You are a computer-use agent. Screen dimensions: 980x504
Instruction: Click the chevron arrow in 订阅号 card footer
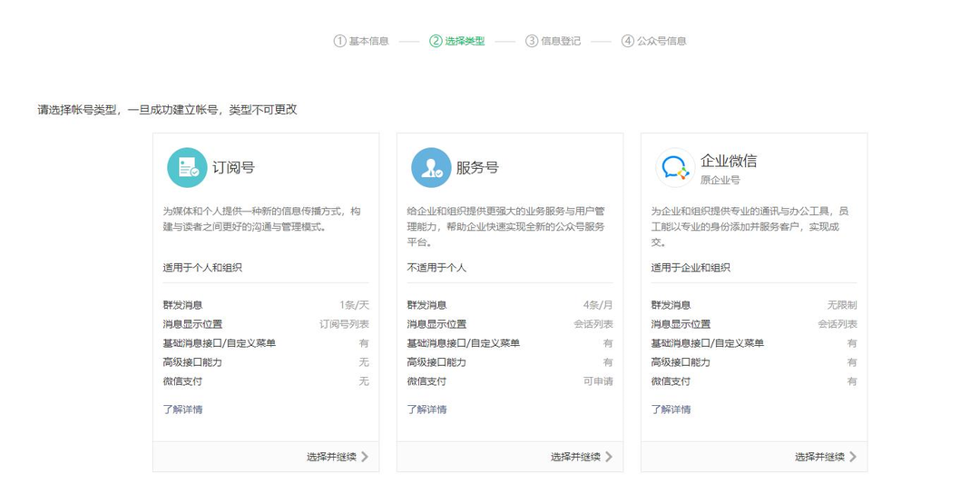(365, 457)
